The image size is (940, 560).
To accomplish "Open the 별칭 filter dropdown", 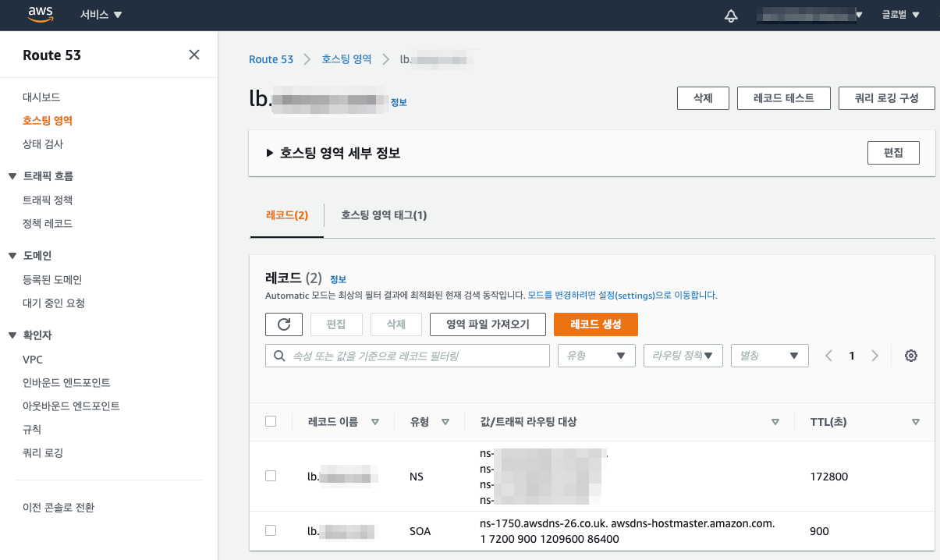I will point(769,356).
